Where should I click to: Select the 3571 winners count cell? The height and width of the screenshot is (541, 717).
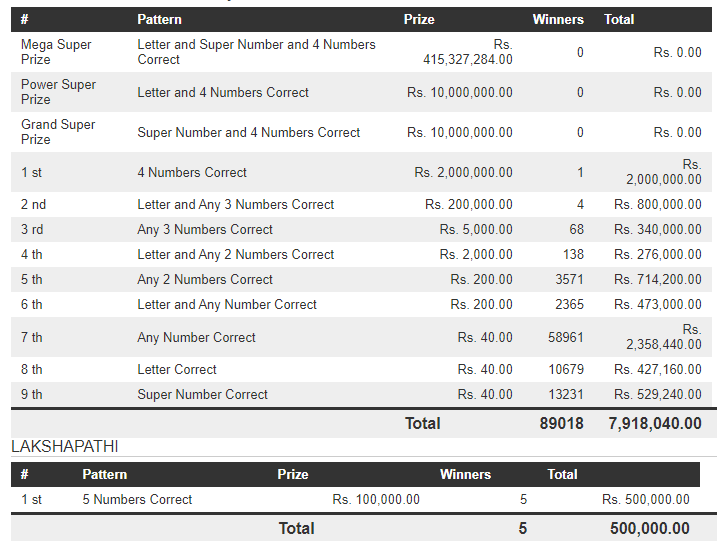[569, 279]
